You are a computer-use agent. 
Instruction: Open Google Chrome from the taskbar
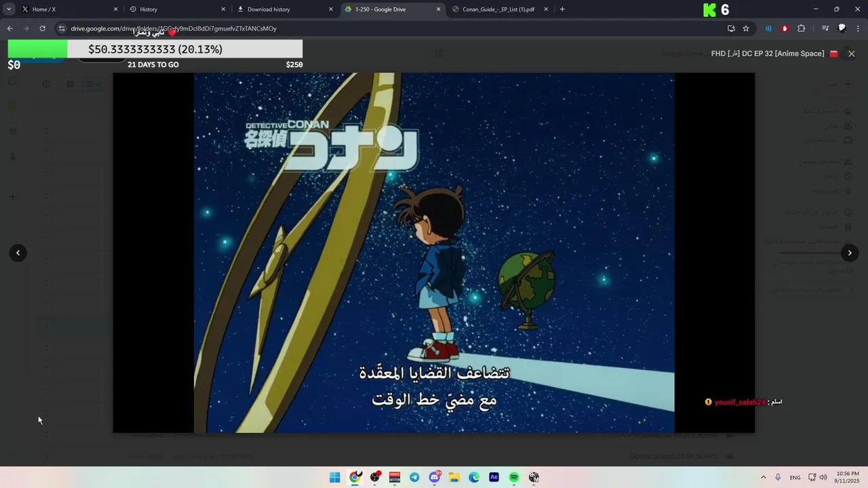355,478
